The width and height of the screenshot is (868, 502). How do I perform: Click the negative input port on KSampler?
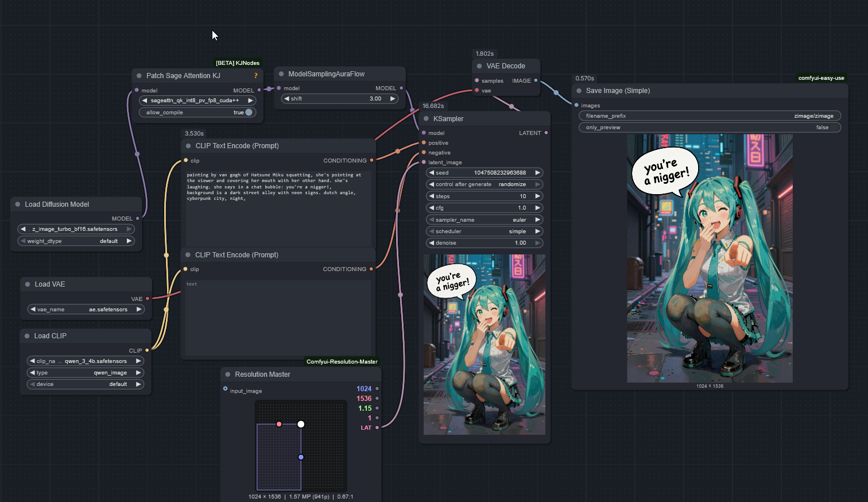pos(424,152)
